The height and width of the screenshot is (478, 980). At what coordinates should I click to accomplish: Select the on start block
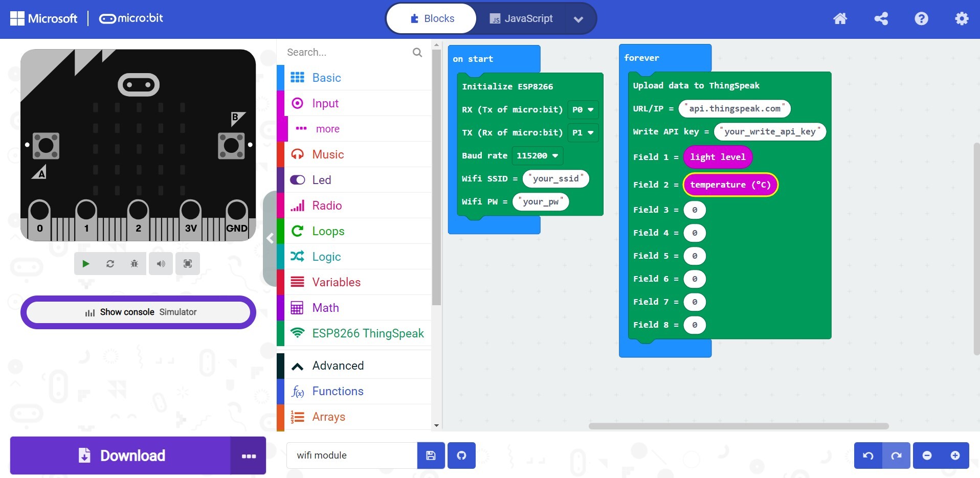(473, 59)
